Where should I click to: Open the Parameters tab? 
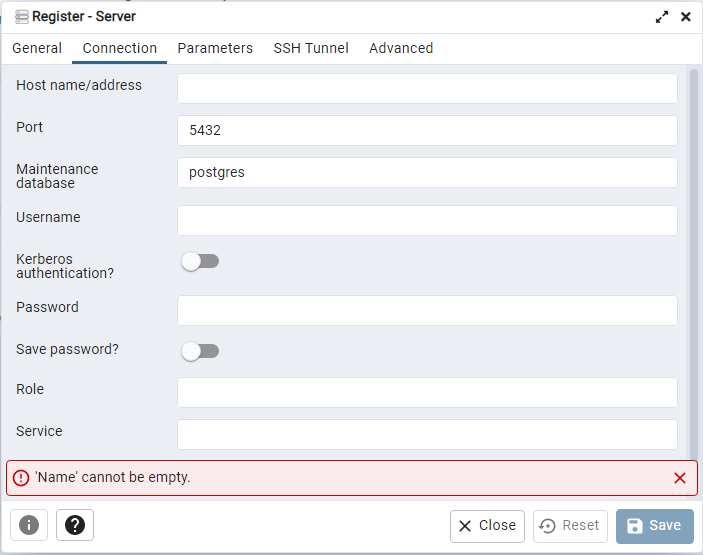(215, 48)
